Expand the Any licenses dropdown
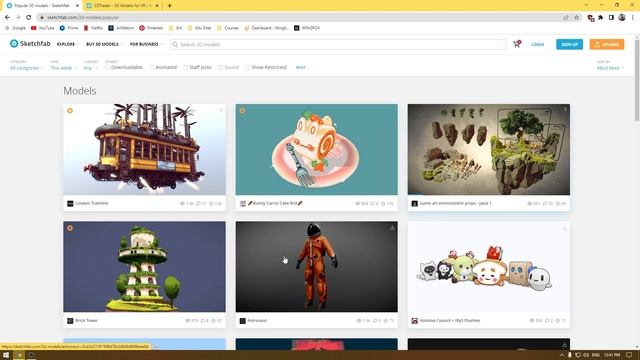 pyautogui.click(x=91, y=68)
